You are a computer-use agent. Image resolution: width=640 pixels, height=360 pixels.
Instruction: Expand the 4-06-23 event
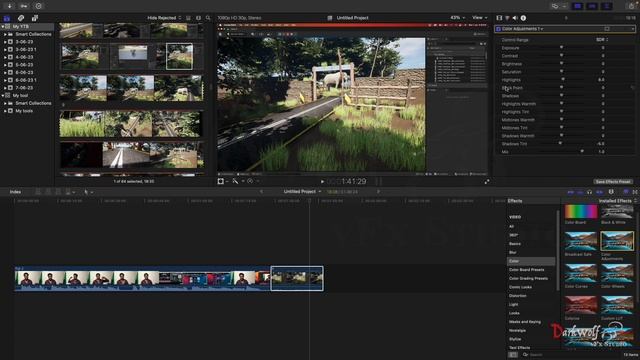[x=5, y=57]
